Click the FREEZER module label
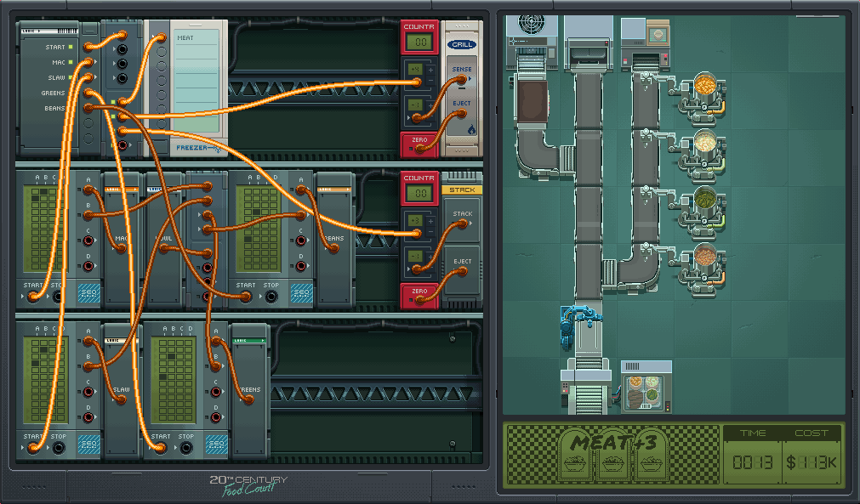This screenshot has width=860, height=504. [x=192, y=147]
